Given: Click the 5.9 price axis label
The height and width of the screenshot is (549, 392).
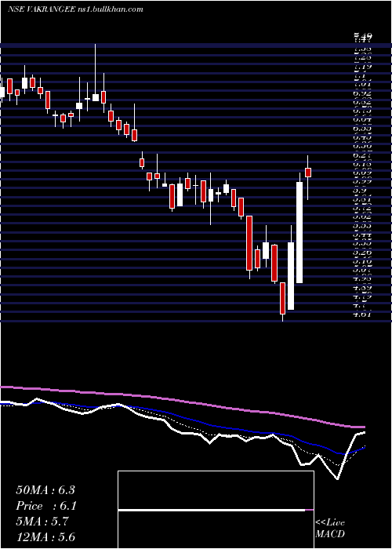Looking at the screenshot, I should click(x=361, y=191).
